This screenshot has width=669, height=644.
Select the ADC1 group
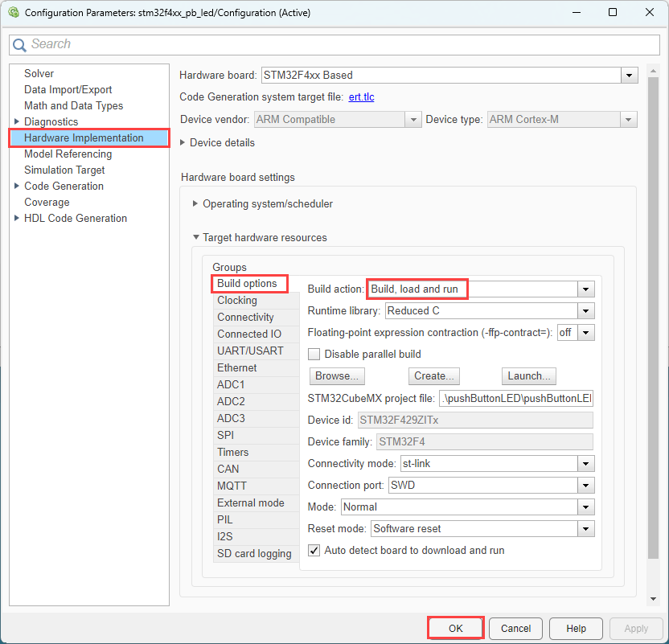(256, 384)
